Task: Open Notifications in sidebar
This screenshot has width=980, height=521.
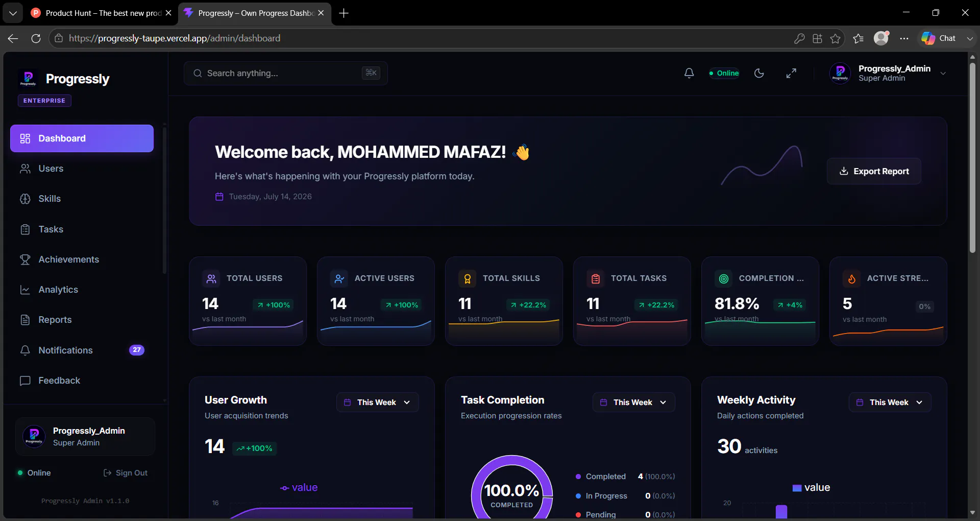Action: coord(82,350)
